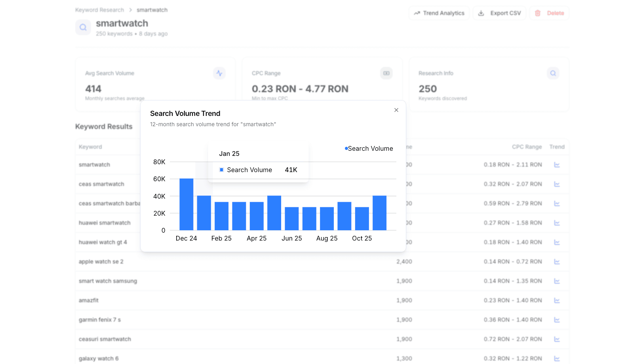626x364 pixels.
Task: Close the Search Volume Trend dialog
Action: 396,110
